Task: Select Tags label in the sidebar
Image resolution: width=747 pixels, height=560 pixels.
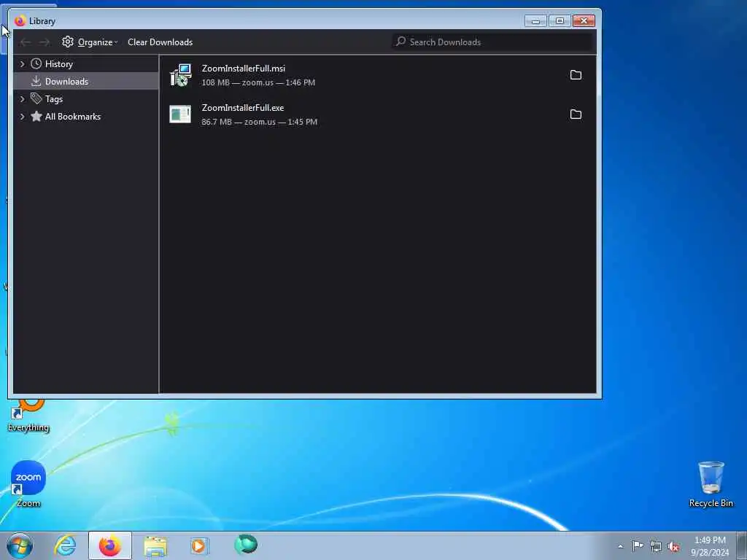Action: click(x=54, y=99)
